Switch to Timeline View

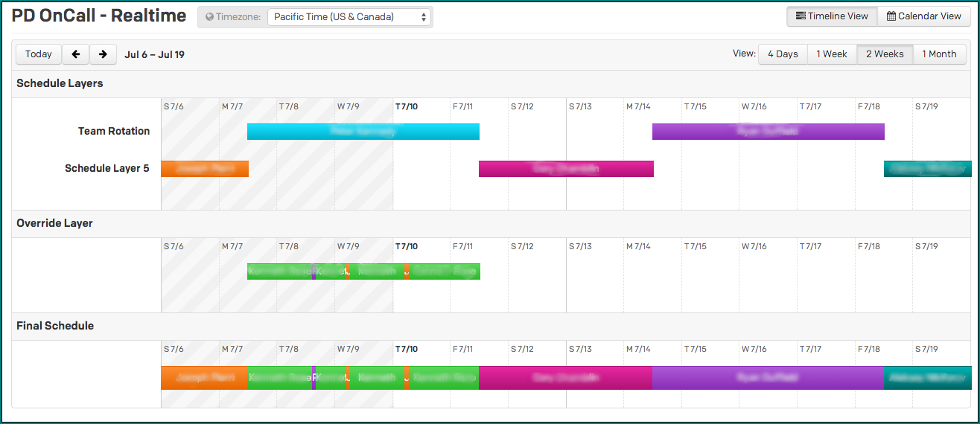(832, 16)
